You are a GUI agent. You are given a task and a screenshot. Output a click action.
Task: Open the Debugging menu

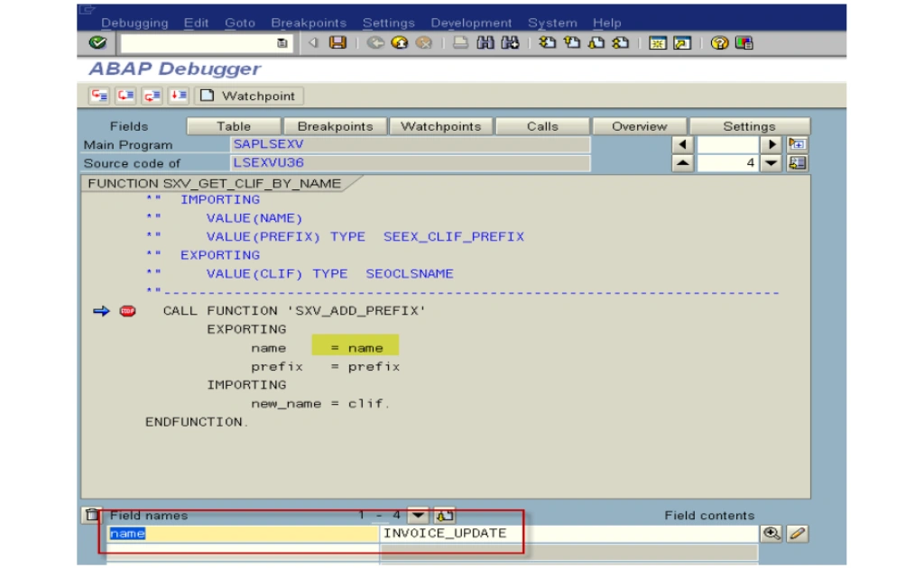coord(134,23)
